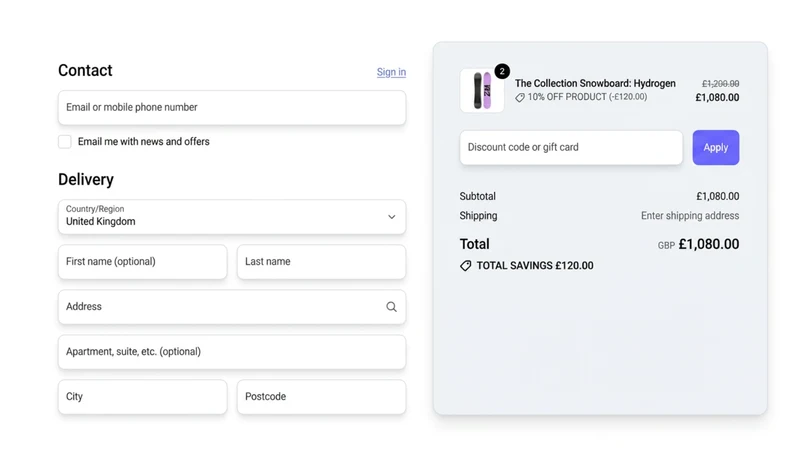Focus the City input field

143,396
